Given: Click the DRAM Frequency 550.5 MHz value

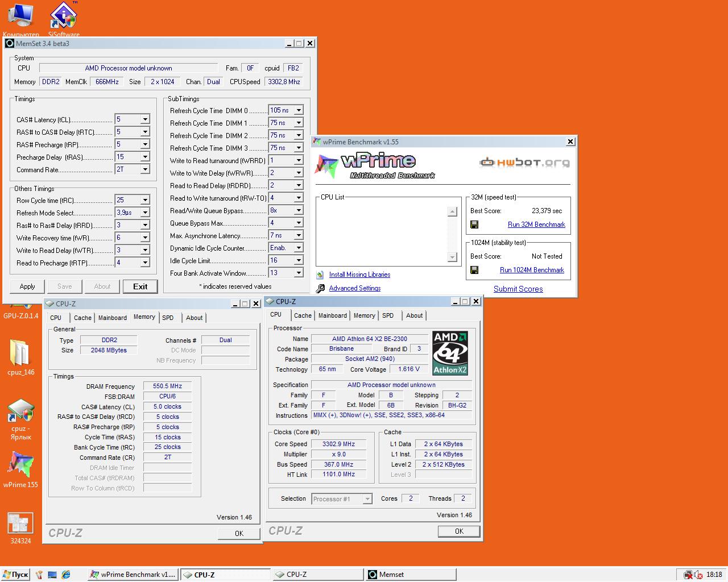Looking at the screenshot, I should click(167, 386).
